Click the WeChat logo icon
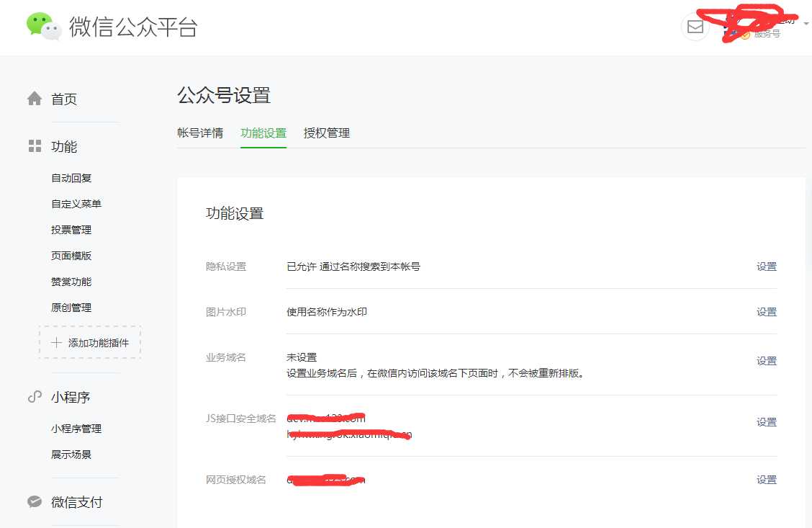Viewport: 812px width, 528px height. 44,26
